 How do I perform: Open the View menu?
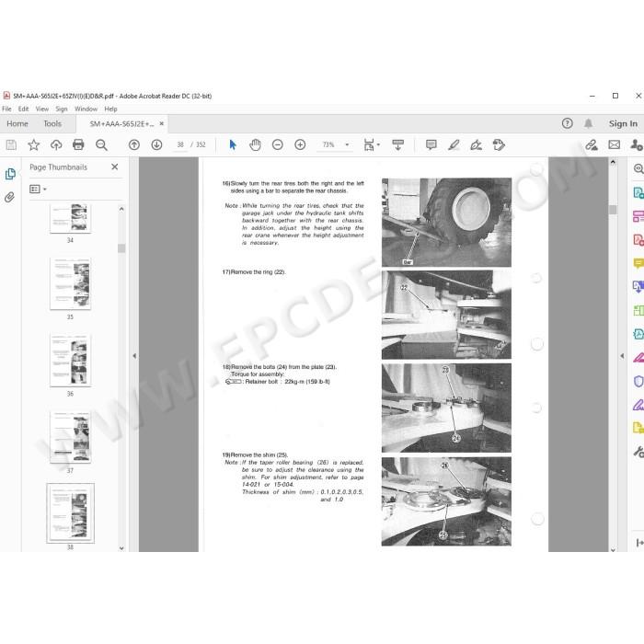(42, 109)
